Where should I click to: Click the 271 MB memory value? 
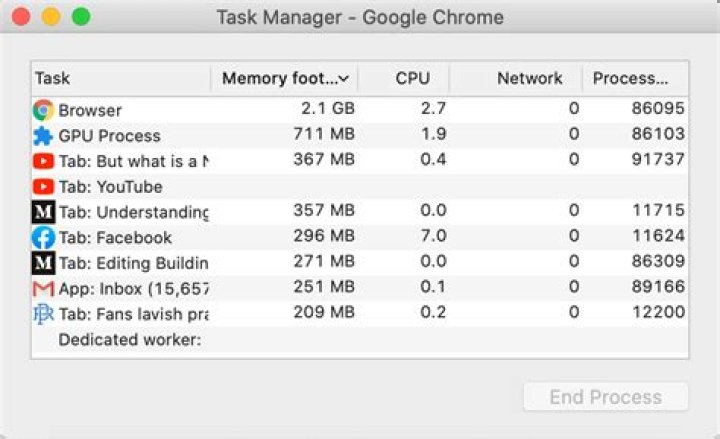324,261
